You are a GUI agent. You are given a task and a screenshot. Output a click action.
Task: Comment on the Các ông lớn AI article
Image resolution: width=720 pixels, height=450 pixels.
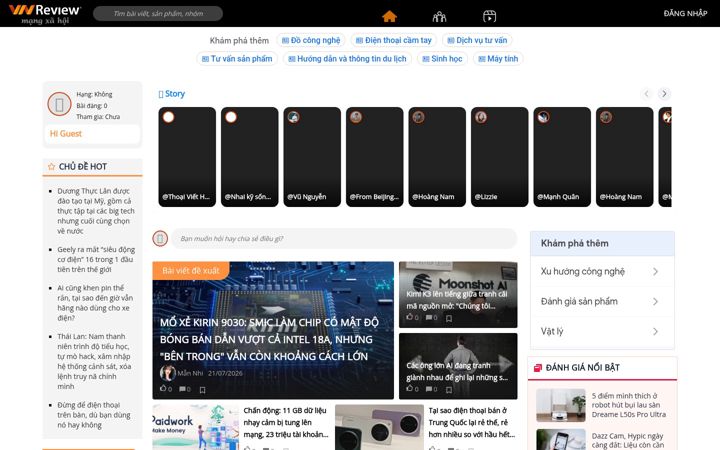tap(431, 389)
